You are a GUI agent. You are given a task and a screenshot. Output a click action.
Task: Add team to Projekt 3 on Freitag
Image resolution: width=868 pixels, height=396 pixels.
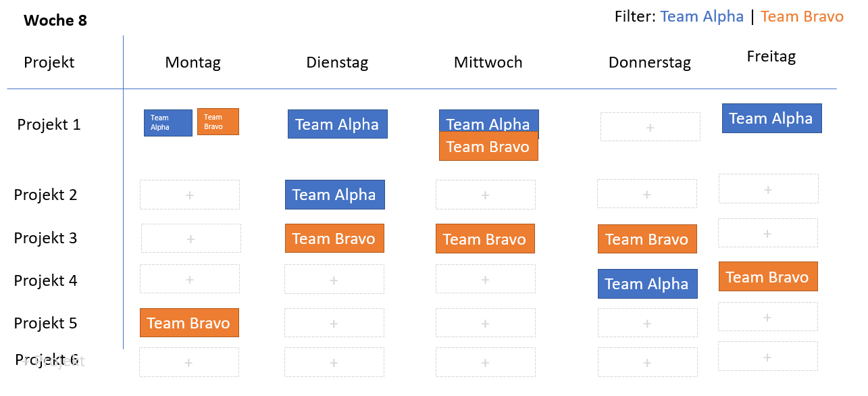click(x=767, y=233)
